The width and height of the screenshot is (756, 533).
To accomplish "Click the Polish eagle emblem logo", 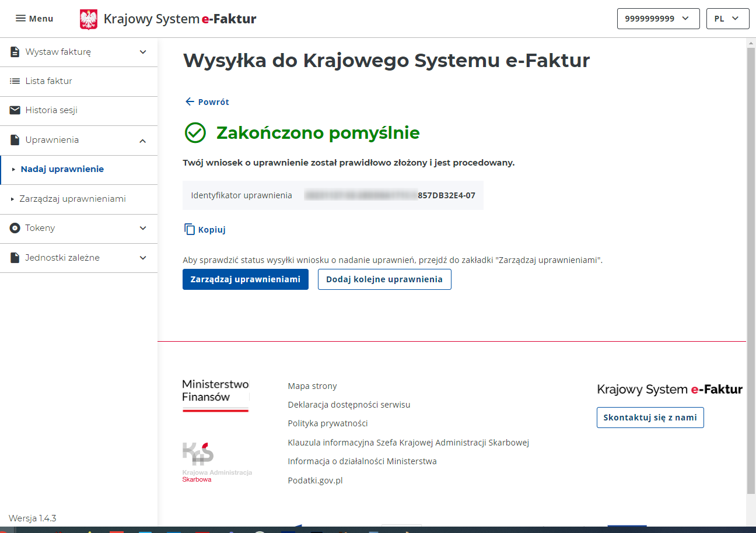I will 89,19.
